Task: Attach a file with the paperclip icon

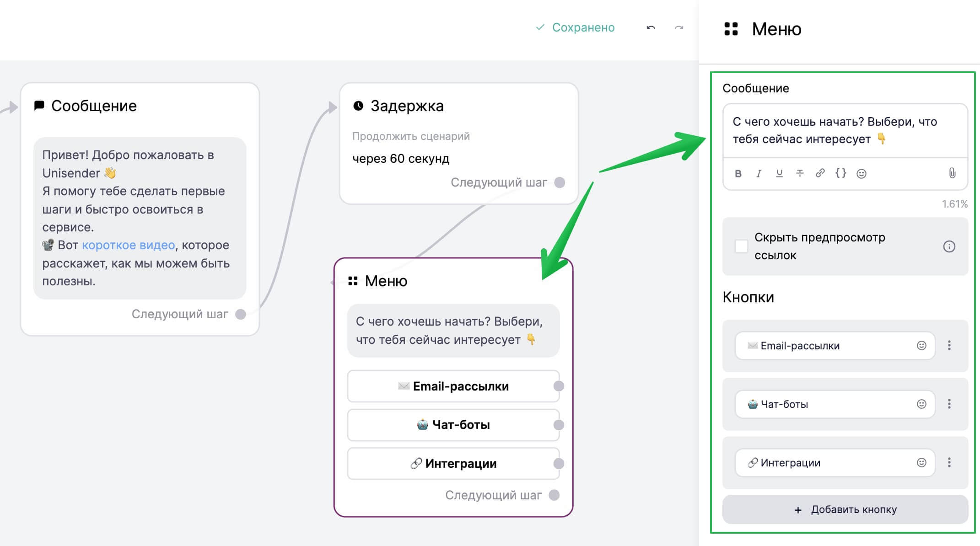Action: click(952, 173)
